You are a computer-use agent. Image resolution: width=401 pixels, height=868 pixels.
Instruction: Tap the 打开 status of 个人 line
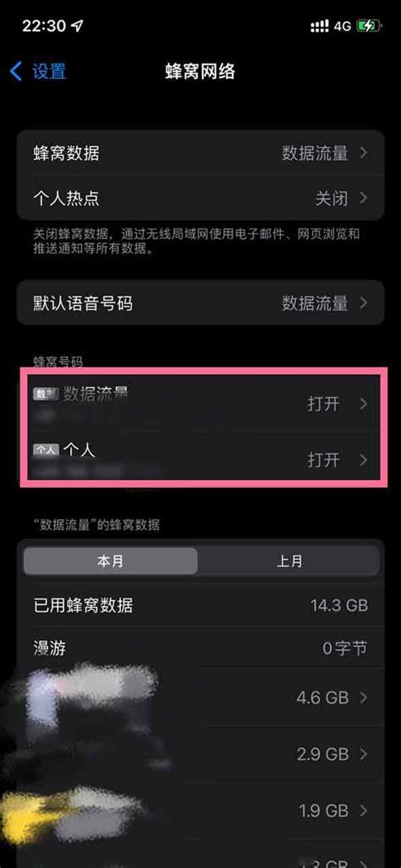[x=323, y=460]
